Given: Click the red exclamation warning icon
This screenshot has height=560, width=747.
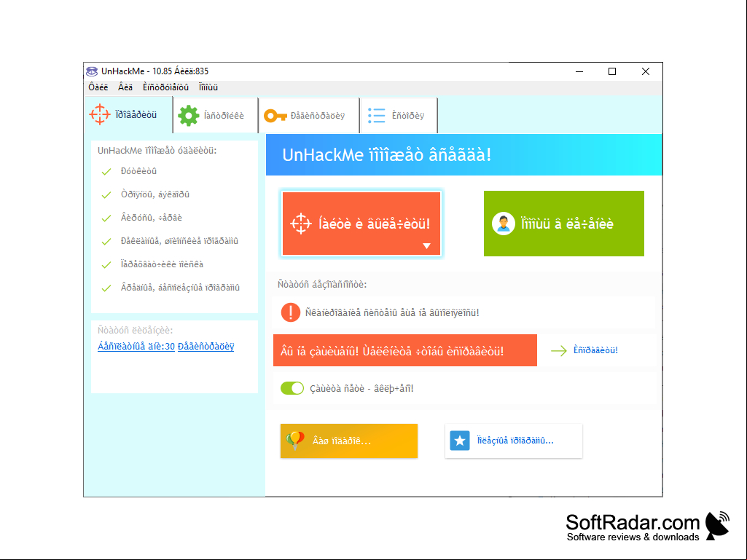Looking at the screenshot, I should point(290,312).
